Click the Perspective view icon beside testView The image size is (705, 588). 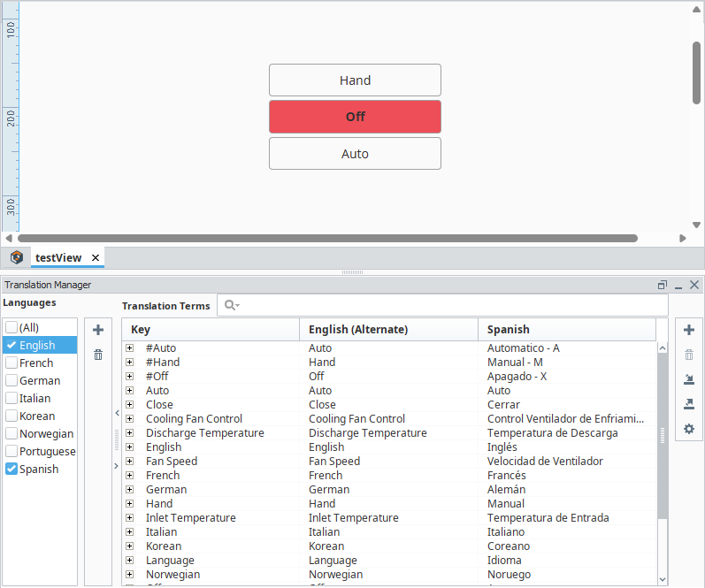pos(17,257)
